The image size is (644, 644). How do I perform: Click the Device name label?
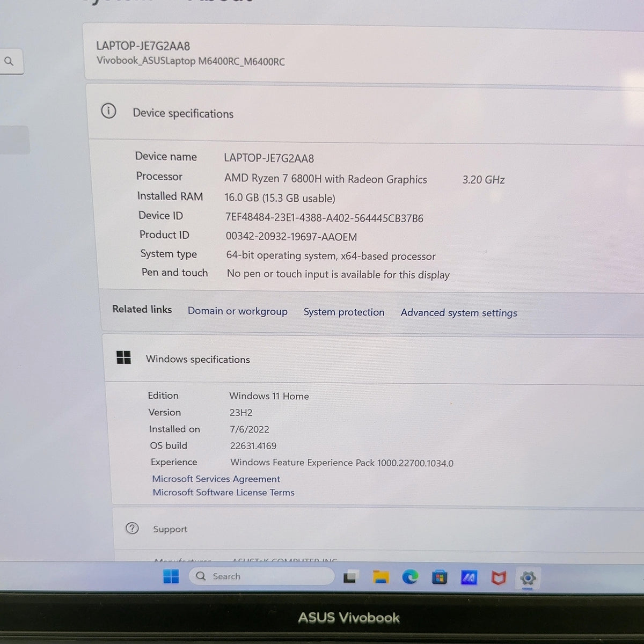coord(166,156)
